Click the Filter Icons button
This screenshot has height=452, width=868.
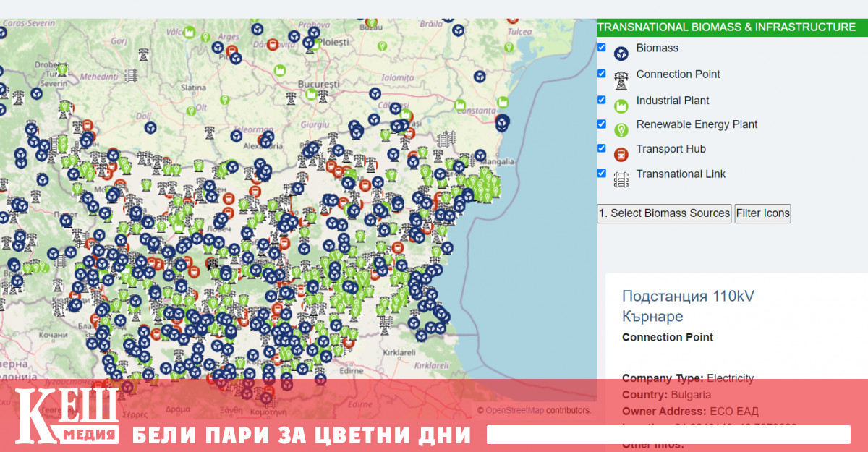coord(762,213)
